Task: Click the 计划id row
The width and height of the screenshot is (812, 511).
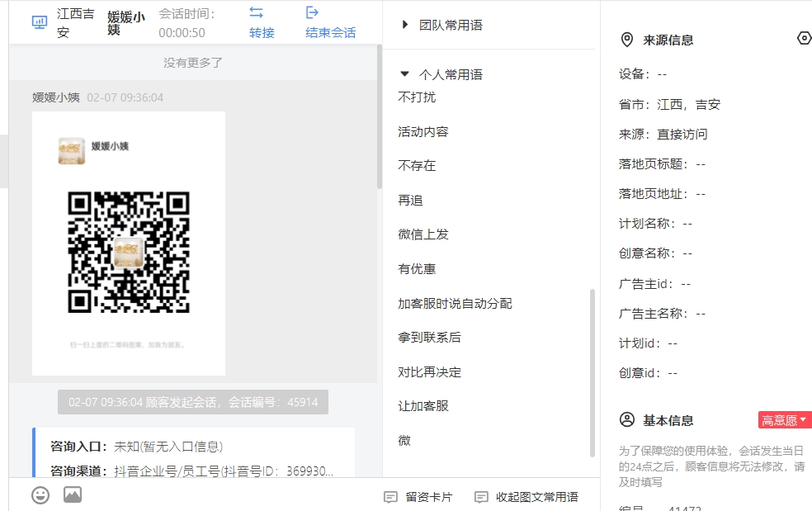Action: click(x=648, y=343)
